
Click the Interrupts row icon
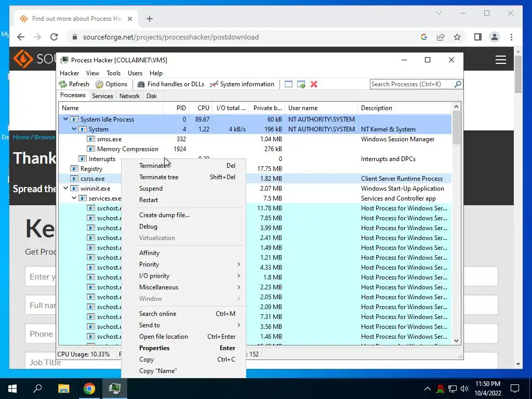[x=83, y=159]
